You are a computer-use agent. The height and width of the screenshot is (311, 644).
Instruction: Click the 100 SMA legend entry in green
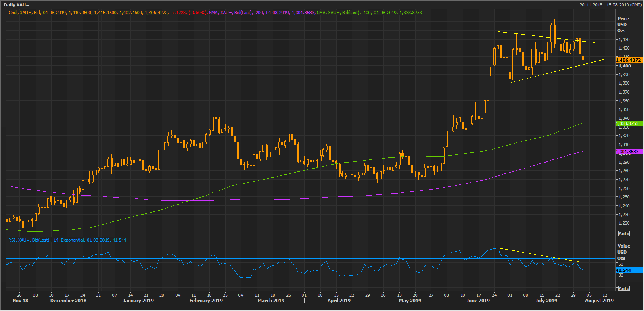pos(369,13)
